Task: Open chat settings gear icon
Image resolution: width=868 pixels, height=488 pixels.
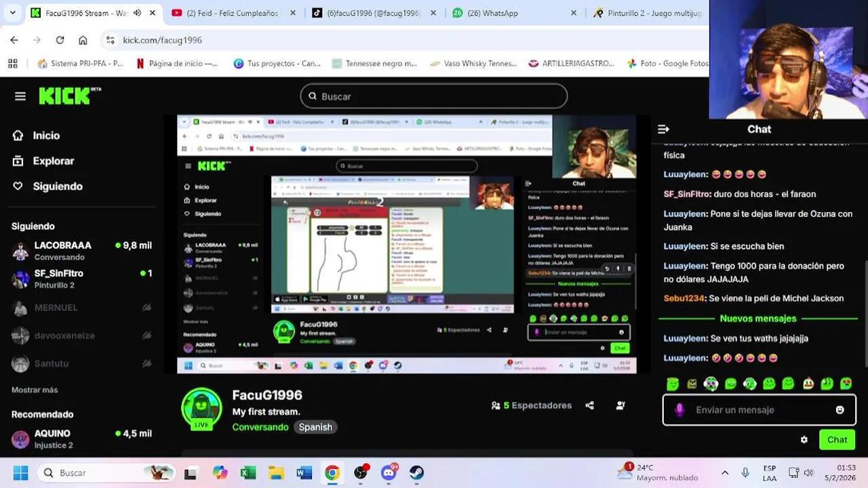Action: click(804, 440)
